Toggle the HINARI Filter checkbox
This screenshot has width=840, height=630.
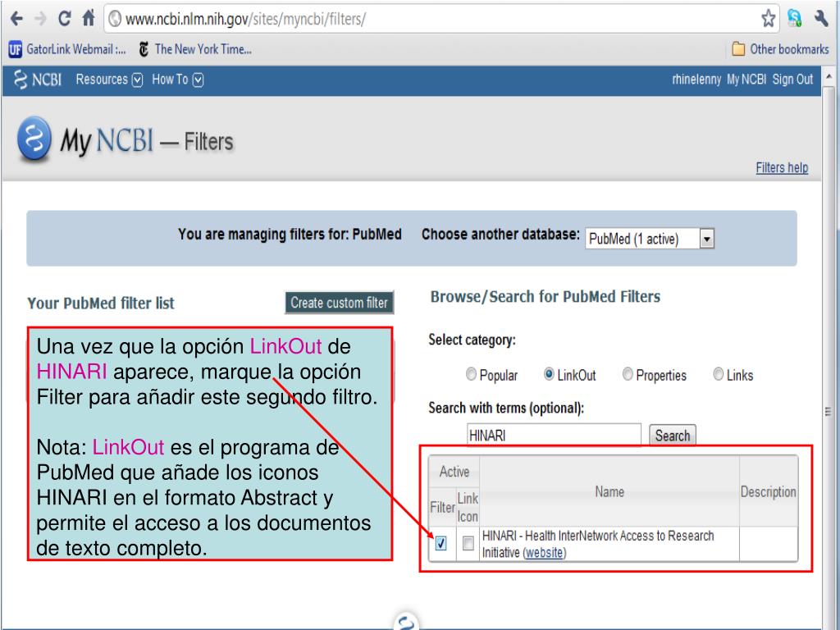pos(441,543)
